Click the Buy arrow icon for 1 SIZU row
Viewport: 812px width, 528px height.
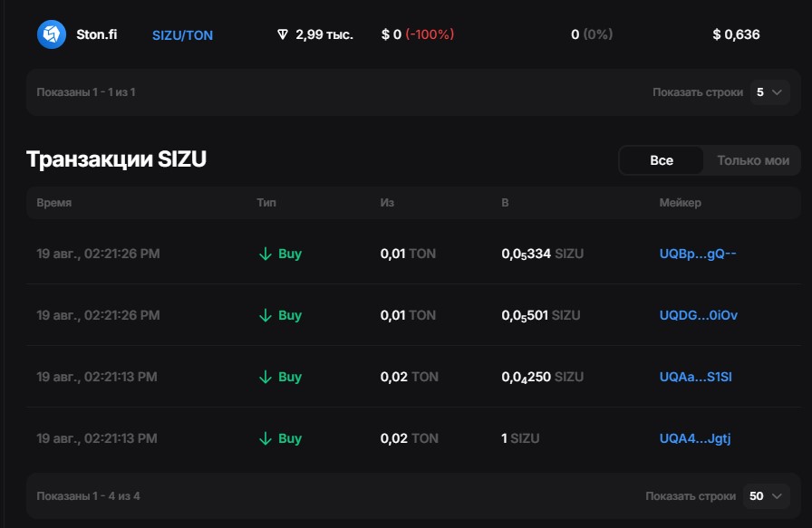click(x=266, y=438)
